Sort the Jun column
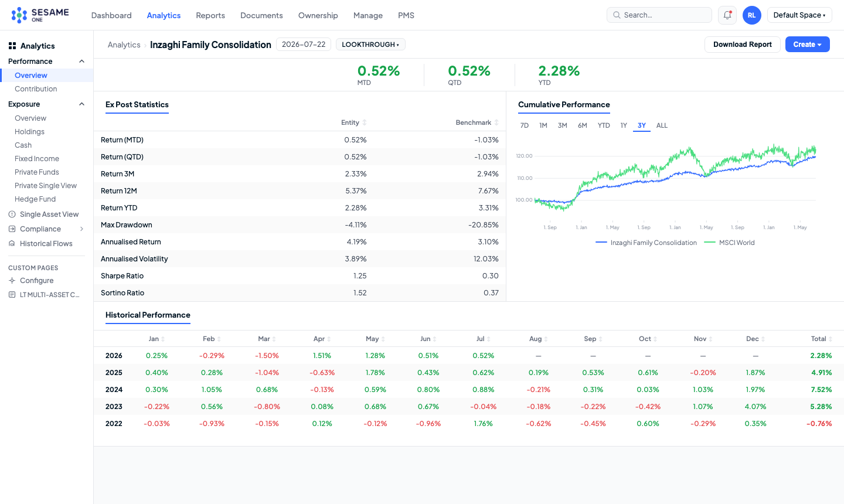The height and width of the screenshot is (504, 844). coord(435,339)
